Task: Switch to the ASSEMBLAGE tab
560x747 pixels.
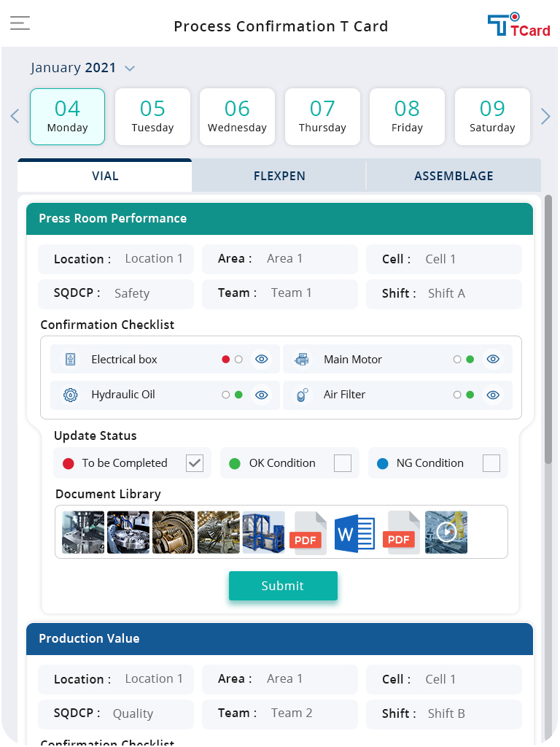Action: (x=454, y=176)
